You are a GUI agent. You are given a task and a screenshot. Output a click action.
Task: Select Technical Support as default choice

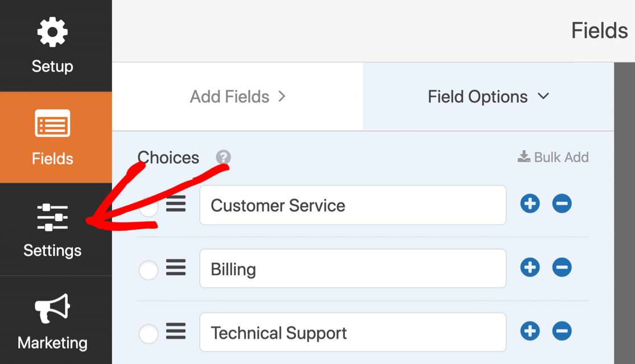[x=148, y=334]
